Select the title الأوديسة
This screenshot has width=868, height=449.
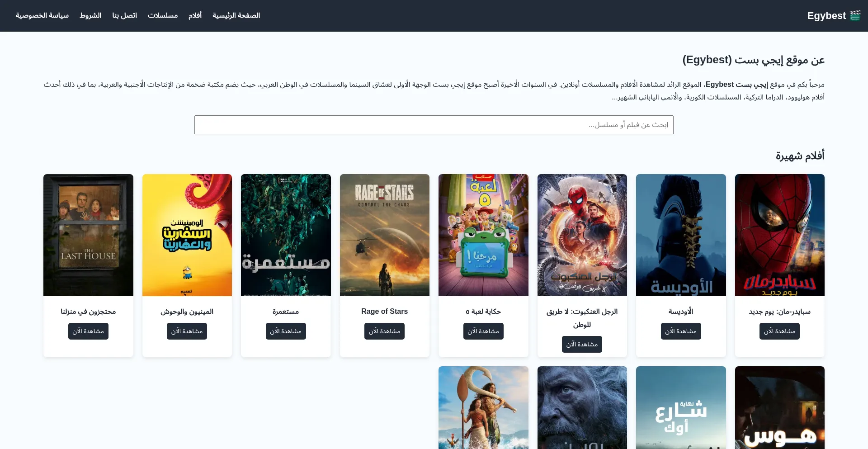[681, 312]
